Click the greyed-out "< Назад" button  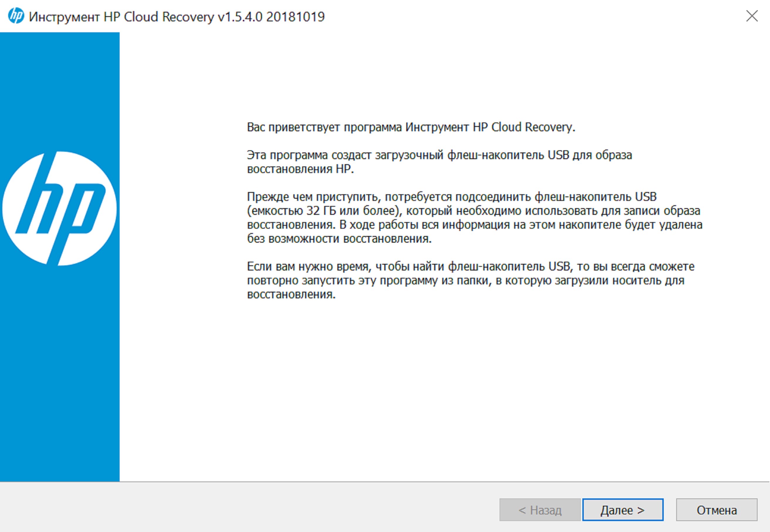pos(540,510)
